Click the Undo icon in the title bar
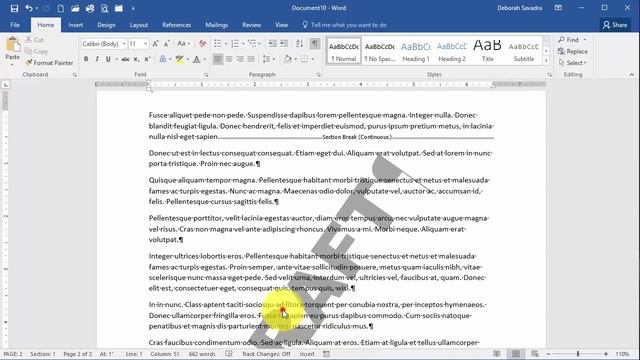The image size is (640, 360). click(29, 8)
